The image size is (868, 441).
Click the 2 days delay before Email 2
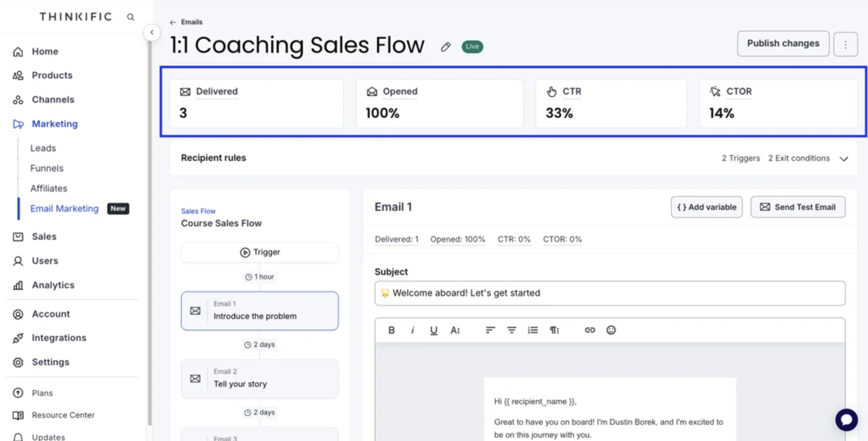pos(260,345)
